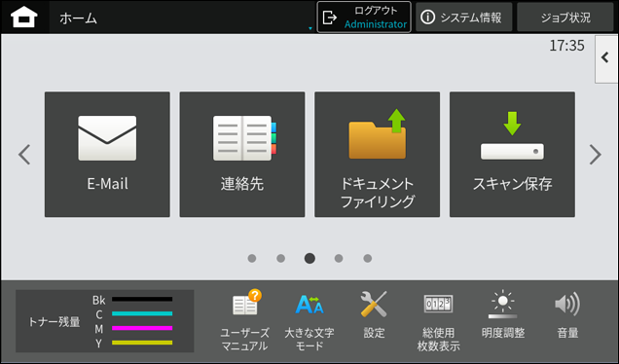Expand the side action panel chevron

tap(606, 58)
